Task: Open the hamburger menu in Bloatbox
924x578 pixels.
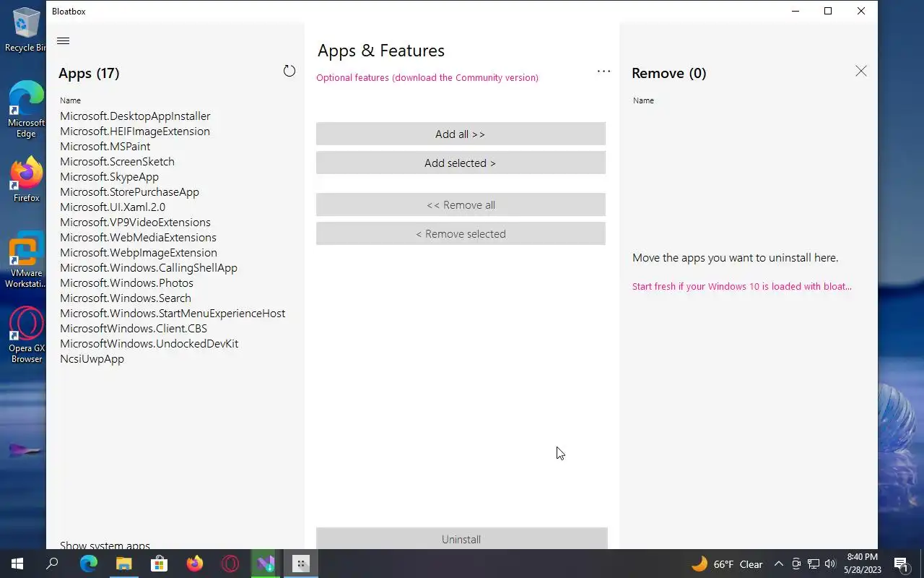Action: (63, 40)
